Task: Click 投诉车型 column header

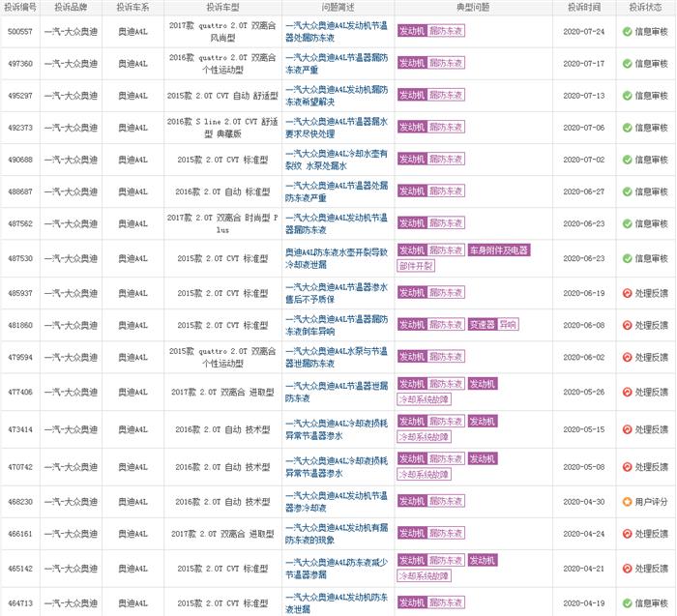Action: [x=222, y=8]
